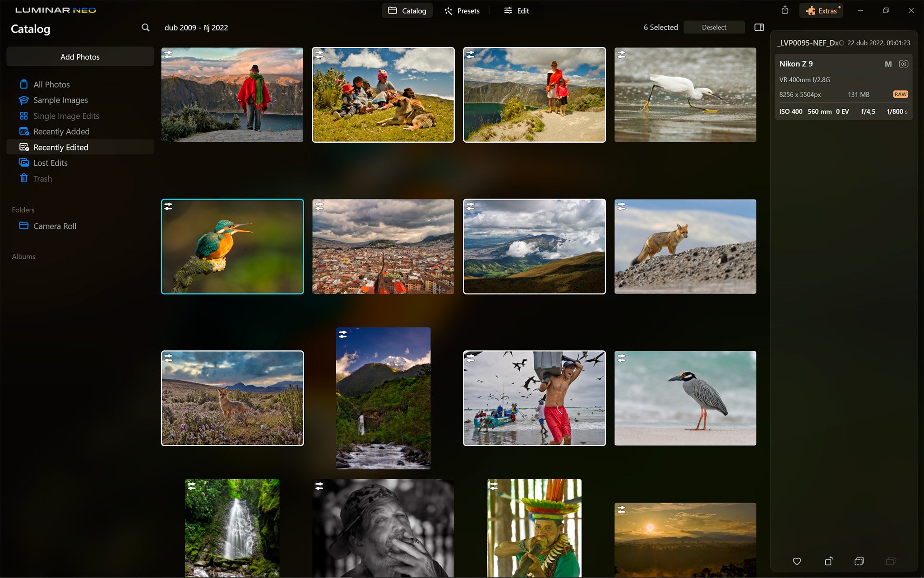This screenshot has width=924, height=578.
Task: Click the 1/800 s shutter speed value
Action: tap(897, 112)
